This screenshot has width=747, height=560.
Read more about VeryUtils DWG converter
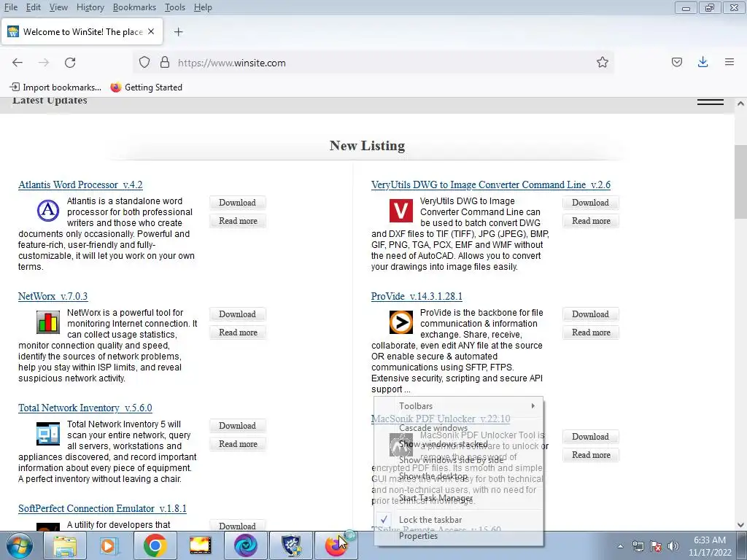(591, 221)
